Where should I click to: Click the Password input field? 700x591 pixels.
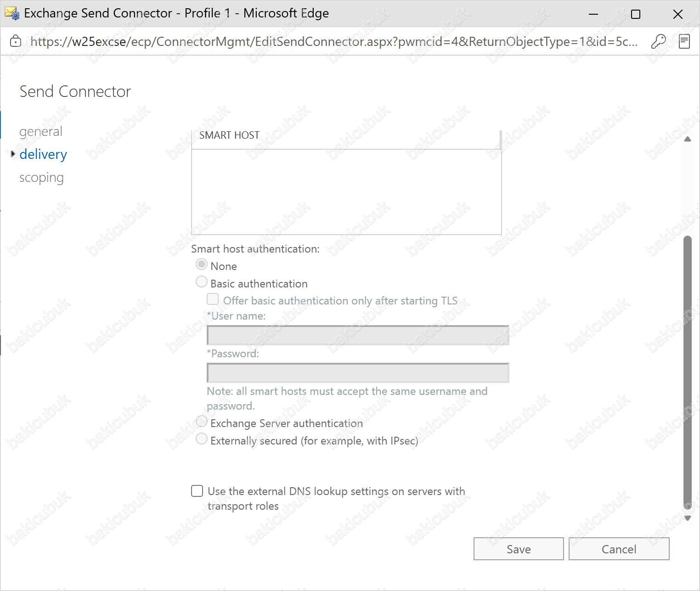click(358, 373)
